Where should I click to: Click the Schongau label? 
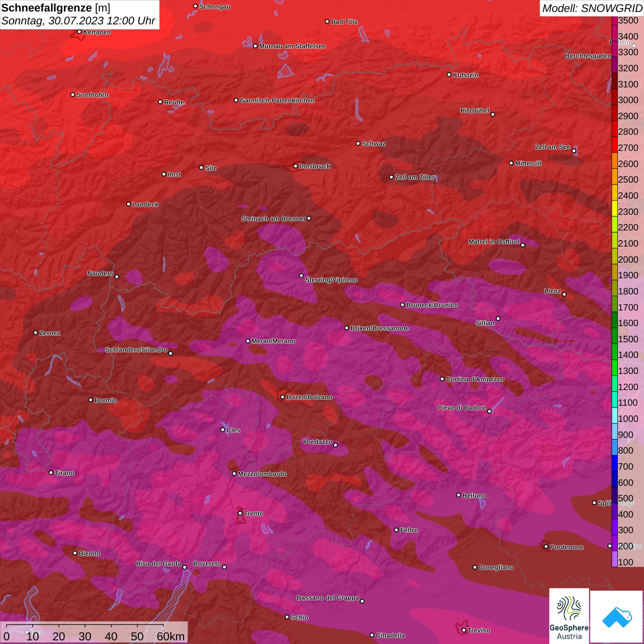(215, 6)
